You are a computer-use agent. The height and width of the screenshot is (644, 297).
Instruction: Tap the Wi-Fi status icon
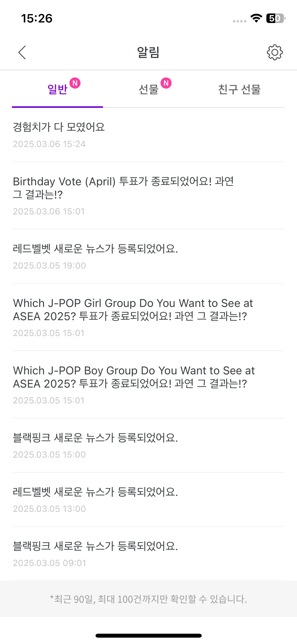pos(256,18)
